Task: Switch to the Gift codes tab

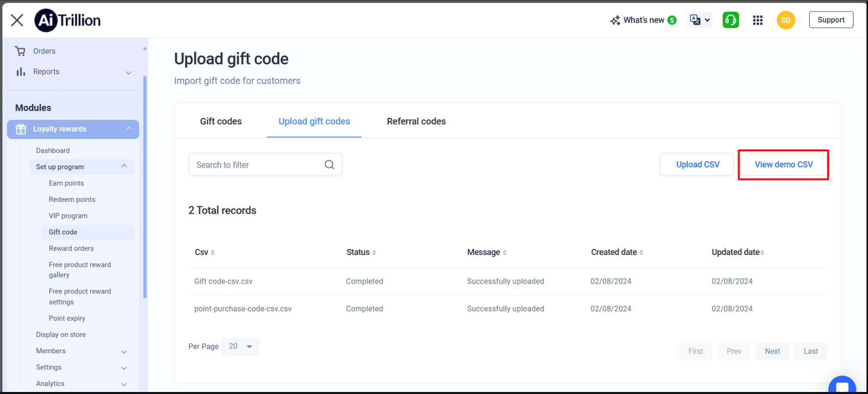Action: [221, 121]
